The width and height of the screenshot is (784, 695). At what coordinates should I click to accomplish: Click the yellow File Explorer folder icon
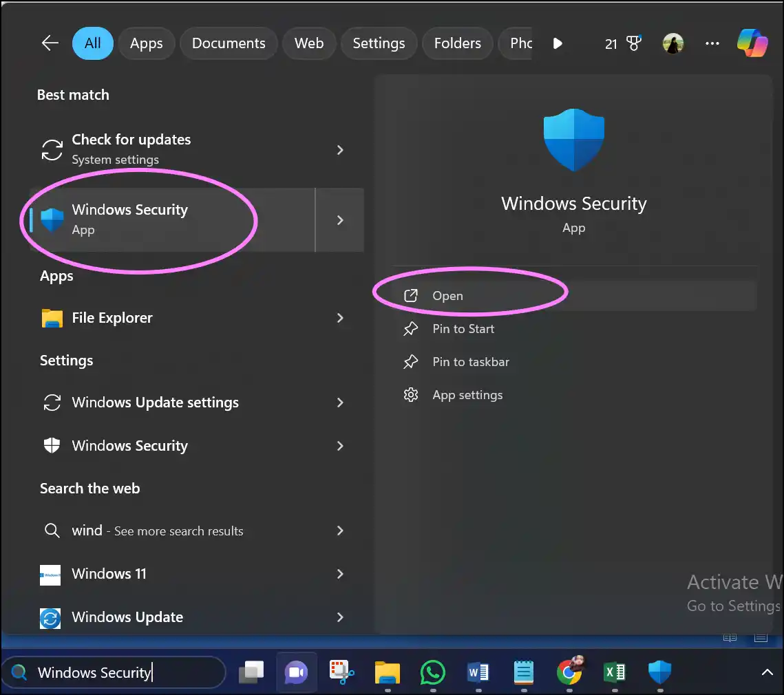(x=52, y=318)
